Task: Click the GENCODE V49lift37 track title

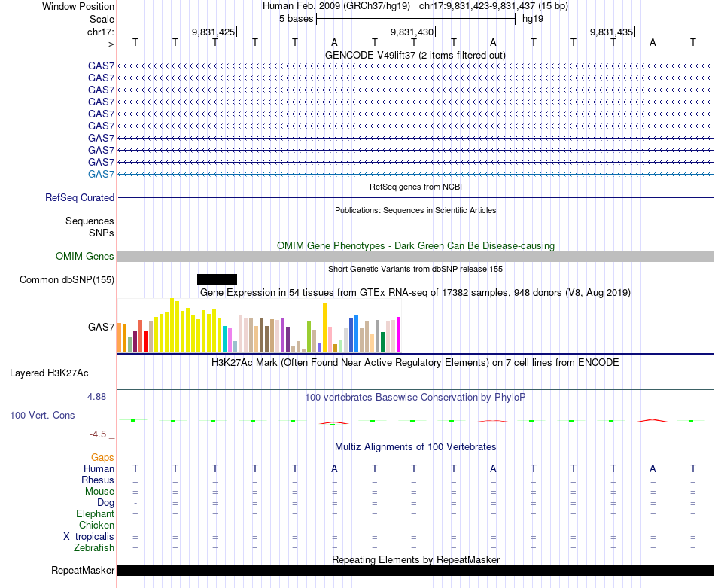Action: (x=415, y=55)
